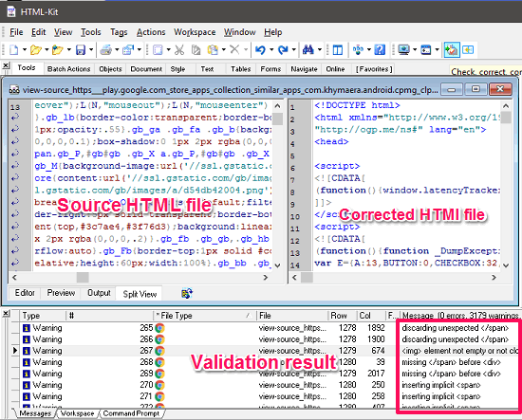
Task: Click the New document icon
Action: point(14,50)
